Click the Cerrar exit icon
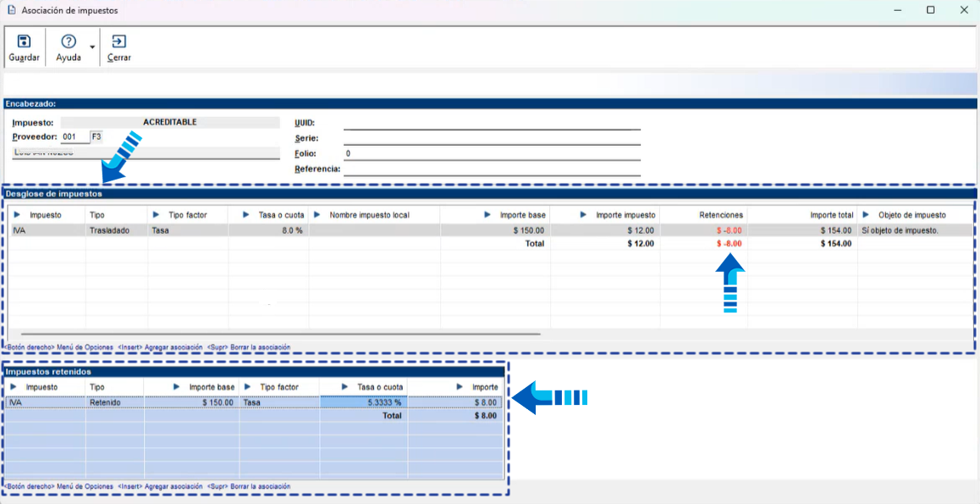Image resolution: width=980 pixels, height=504 pixels. 118,42
